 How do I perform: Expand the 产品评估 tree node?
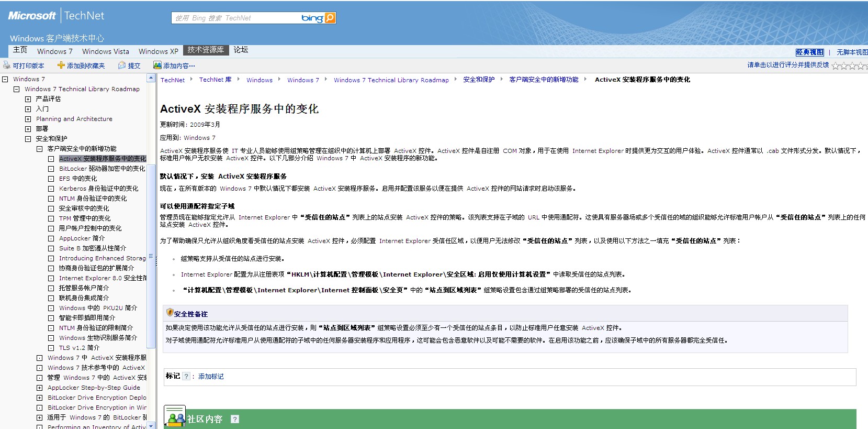click(x=28, y=99)
